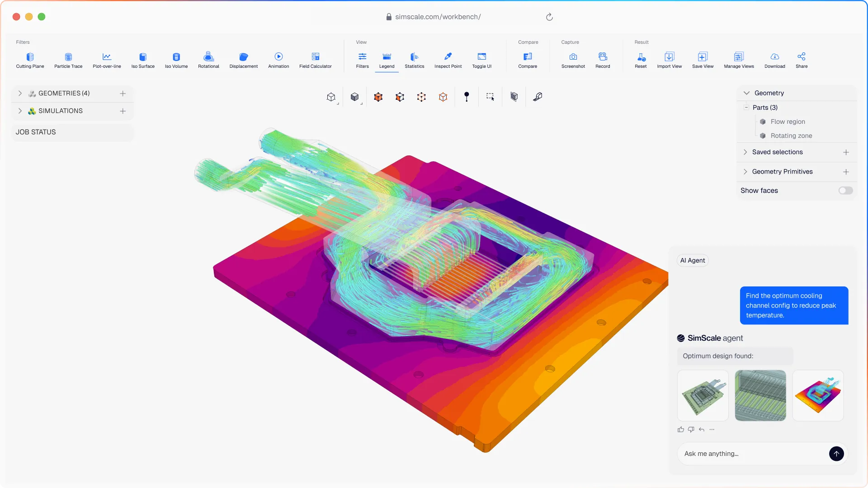Add a saved selection with plus
Image resolution: width=868 pixels, height=488 pixels.
pos(846,153)
